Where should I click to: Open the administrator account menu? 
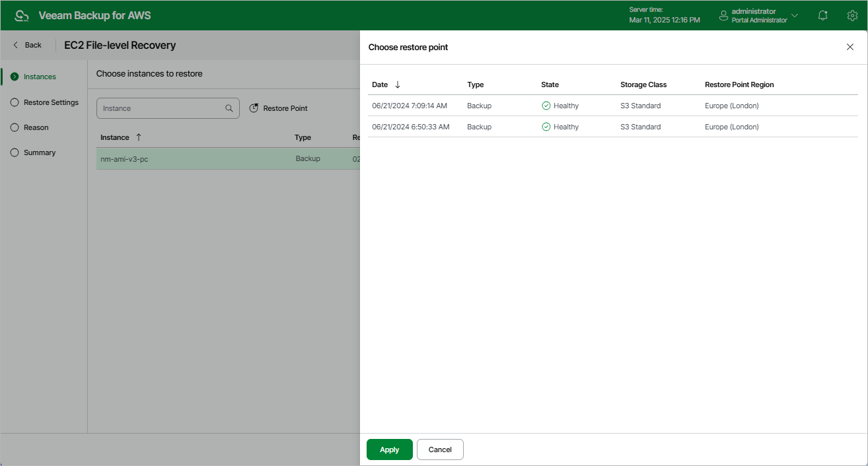tap(753, 15)
